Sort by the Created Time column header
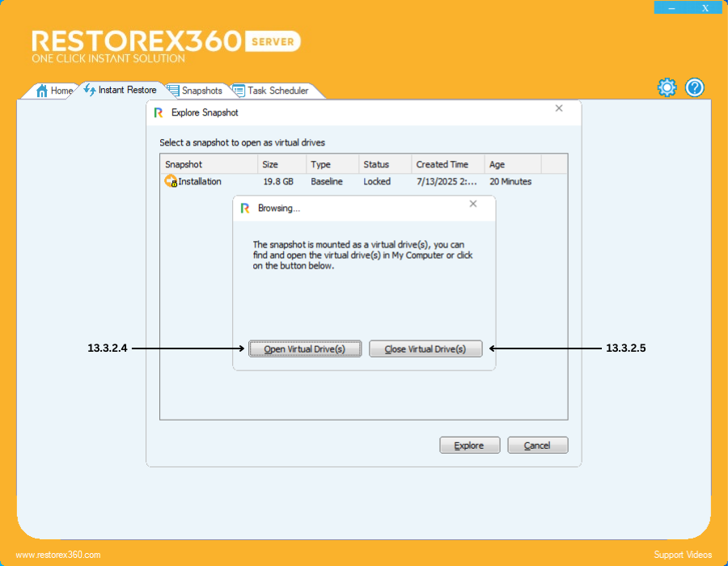728x566 pixels. [x=448, y=164]
